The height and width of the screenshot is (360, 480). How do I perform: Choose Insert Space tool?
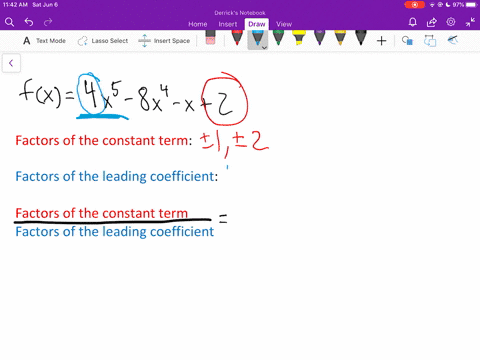164,41
